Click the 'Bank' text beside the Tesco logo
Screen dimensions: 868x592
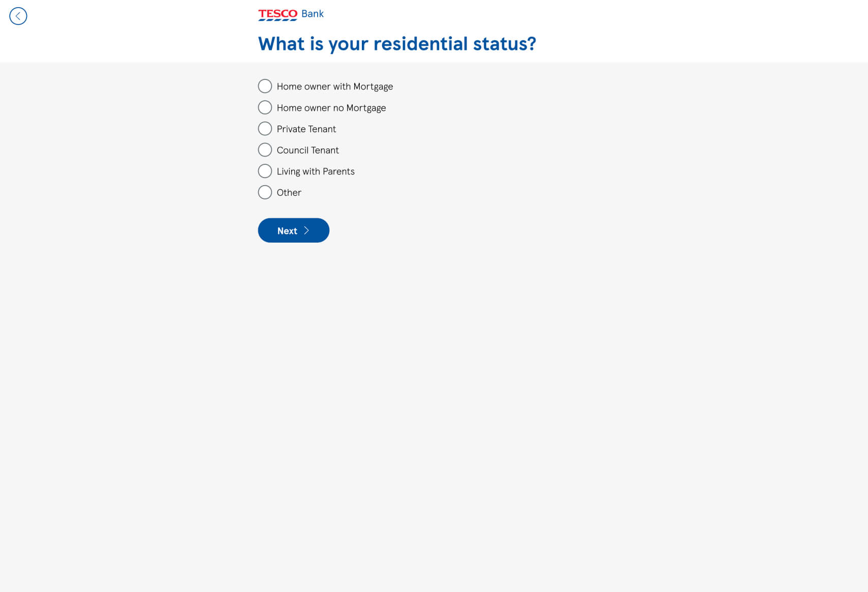[x=313, y=14]
